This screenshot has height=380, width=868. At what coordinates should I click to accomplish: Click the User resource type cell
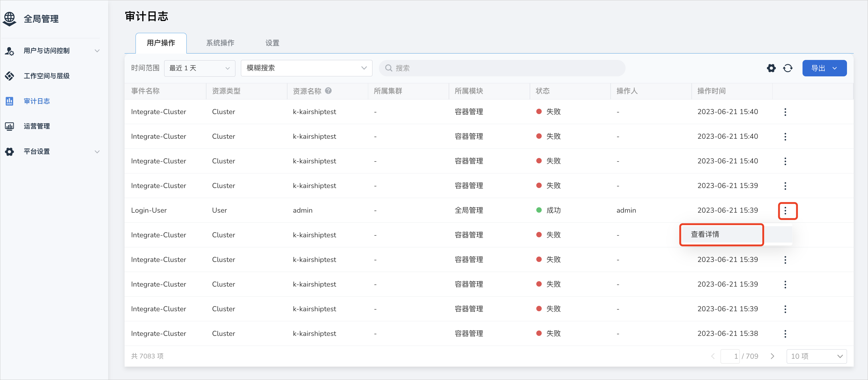point(219,210)
